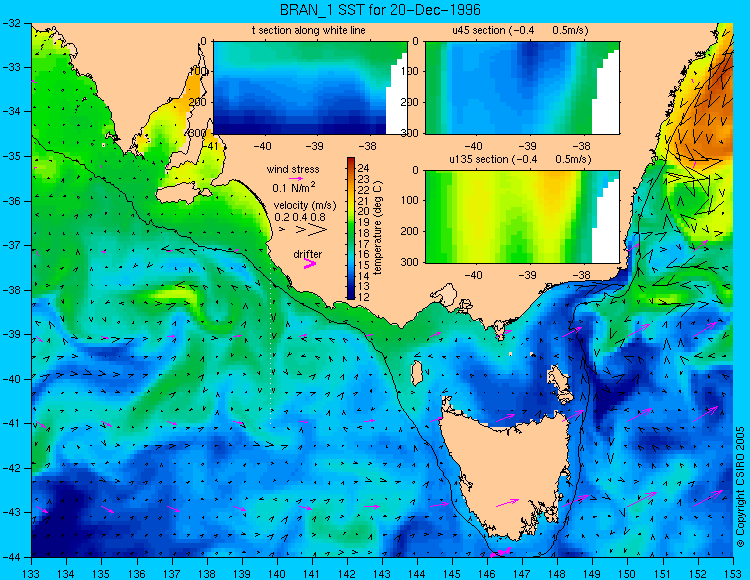Viewport: 750px width, 580px height.
Task: Click longitude axis label 150
Action: [x=628, y=573]
